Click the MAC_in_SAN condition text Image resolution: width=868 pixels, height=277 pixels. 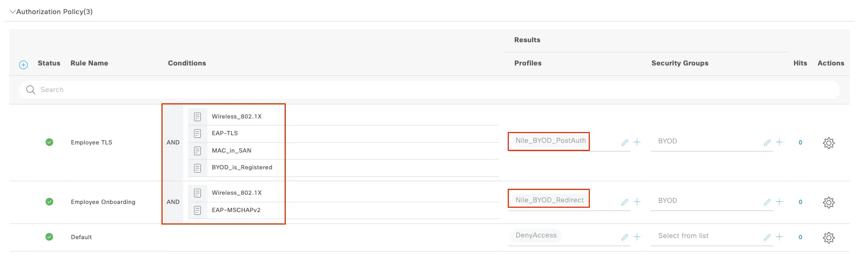tap(231, 150)
